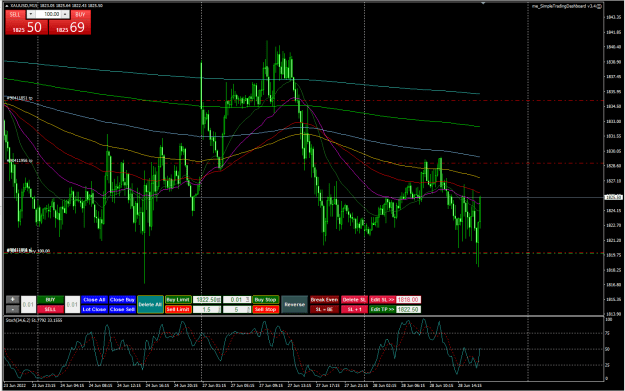Click the Break Even button
This screenshot has height=391, width=625.
(x=324, y=300)
